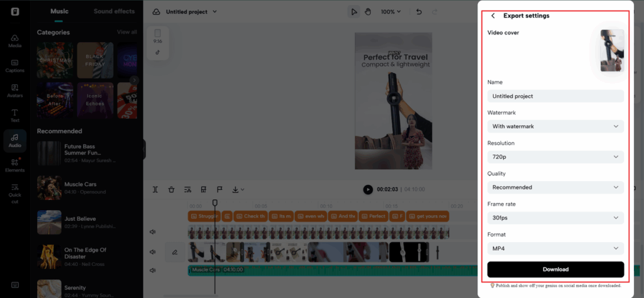The height and width of the screenshot is (298, 644).
Task: Open the Quality Recommended dropdown
Action: tap(555, 187)
